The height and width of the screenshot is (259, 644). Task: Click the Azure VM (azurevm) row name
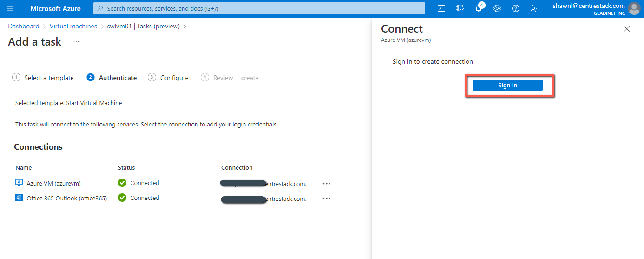(x=54, y=183)
